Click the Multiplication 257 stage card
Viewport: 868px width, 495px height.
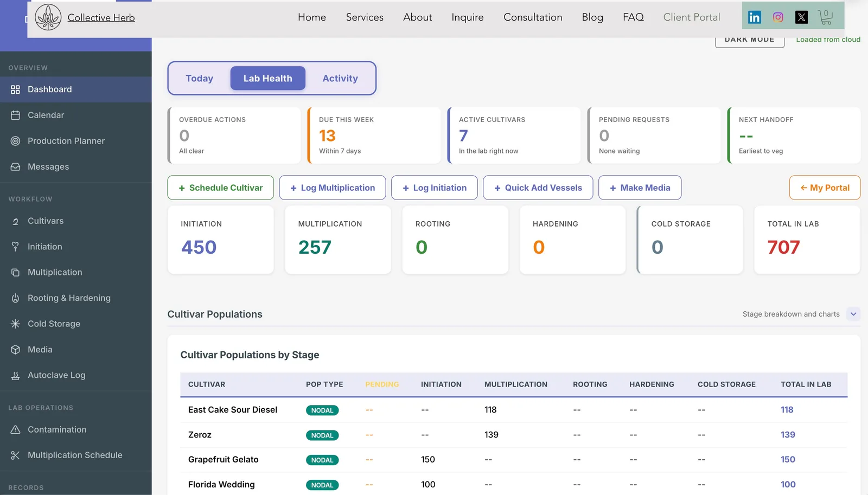pyautogui.click(x=338, y=240)
